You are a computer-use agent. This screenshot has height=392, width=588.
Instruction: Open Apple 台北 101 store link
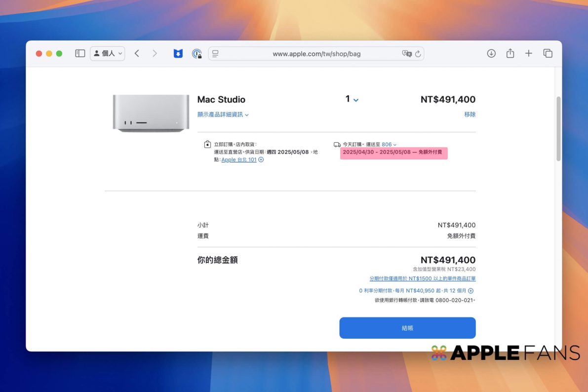pos(239,160)
